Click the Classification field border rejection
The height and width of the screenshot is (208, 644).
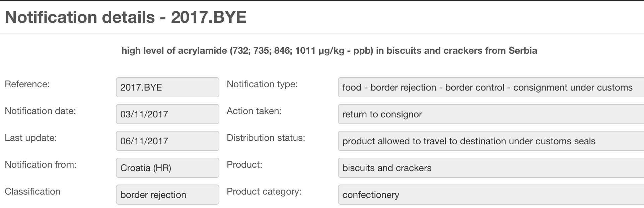167,195
